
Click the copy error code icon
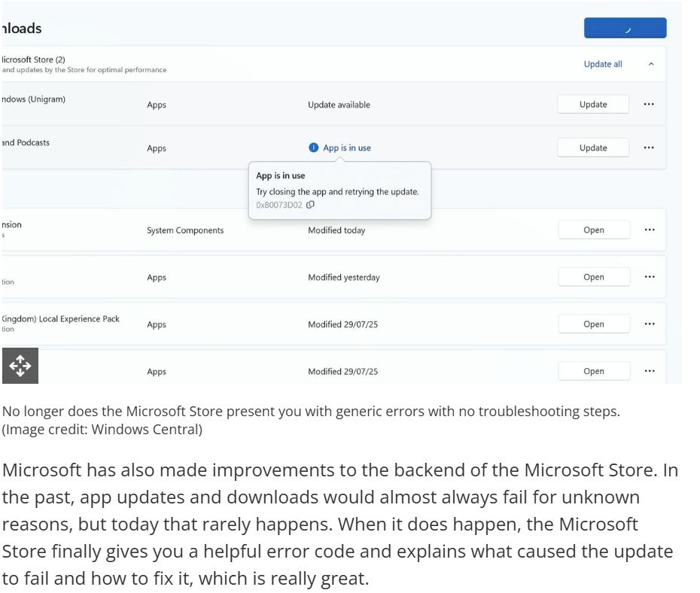coord(310,205)
